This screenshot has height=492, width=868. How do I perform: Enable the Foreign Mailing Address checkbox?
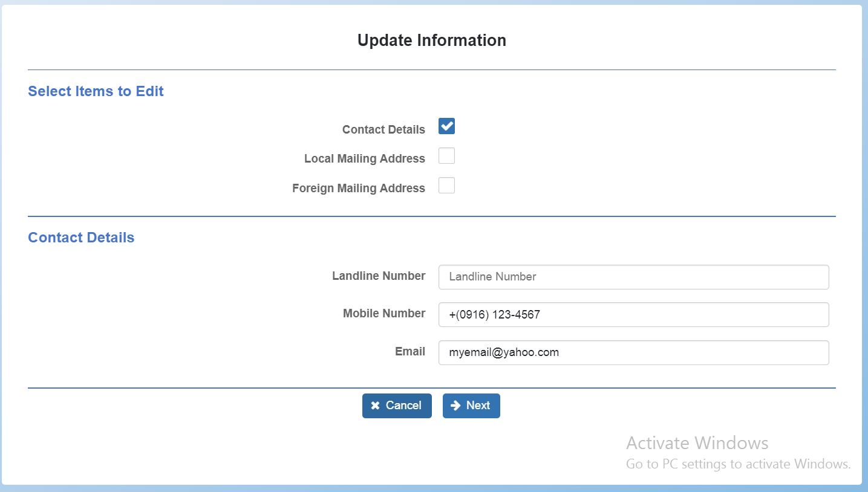[446, 185]
